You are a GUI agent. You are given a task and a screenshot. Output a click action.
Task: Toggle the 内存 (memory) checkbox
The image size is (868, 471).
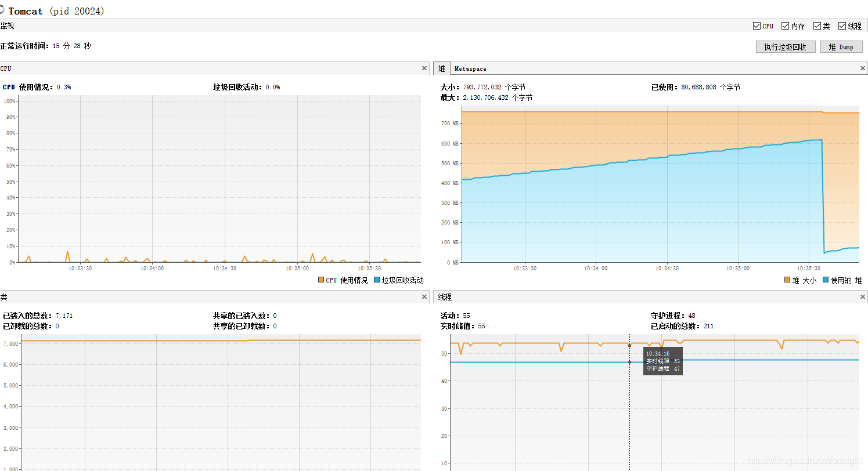click(x=786, y=26)
